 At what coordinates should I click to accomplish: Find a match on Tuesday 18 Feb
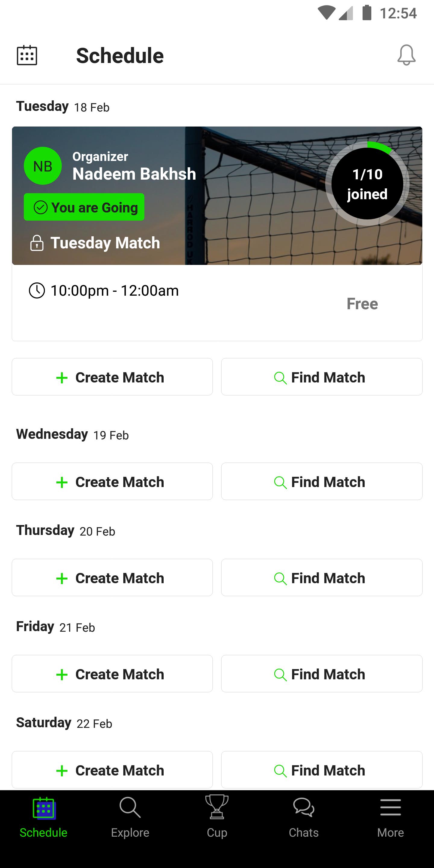[322, 377]
